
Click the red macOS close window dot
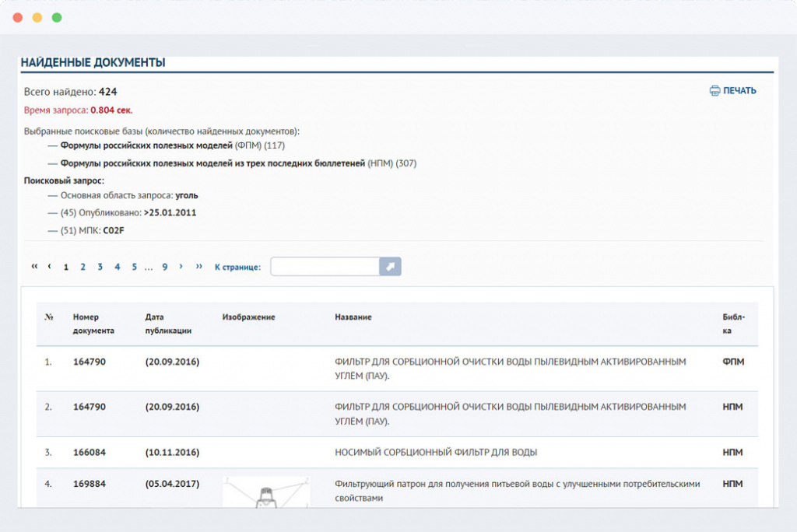coord(18,17)
